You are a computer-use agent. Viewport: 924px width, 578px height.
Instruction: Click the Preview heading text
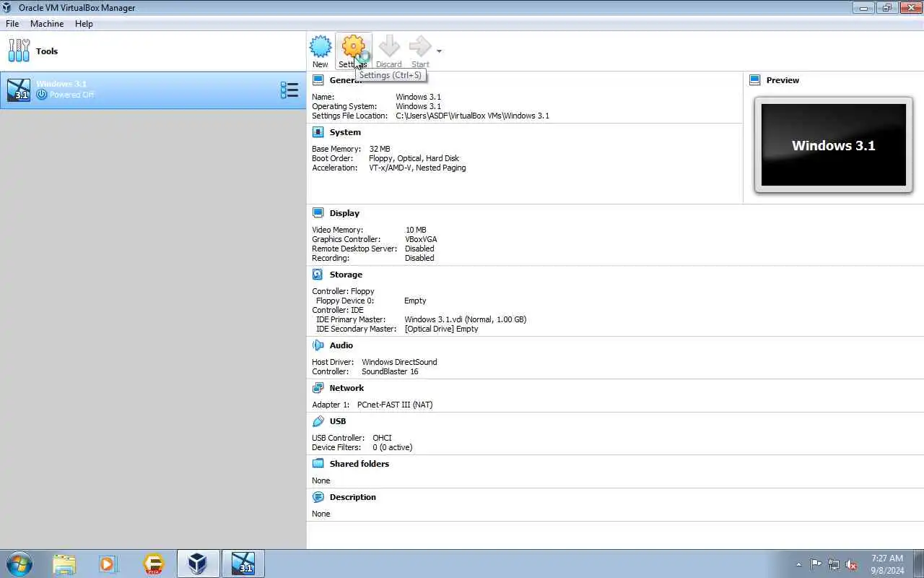783,80
